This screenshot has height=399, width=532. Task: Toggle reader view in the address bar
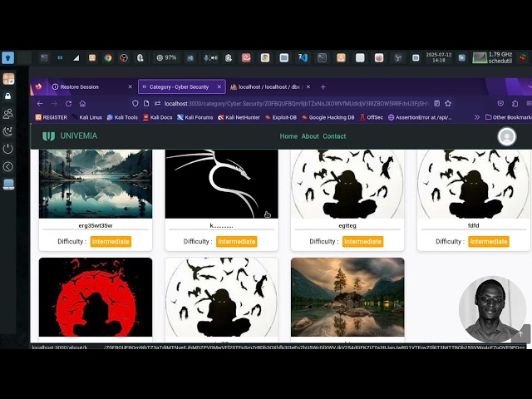(437, 103)
